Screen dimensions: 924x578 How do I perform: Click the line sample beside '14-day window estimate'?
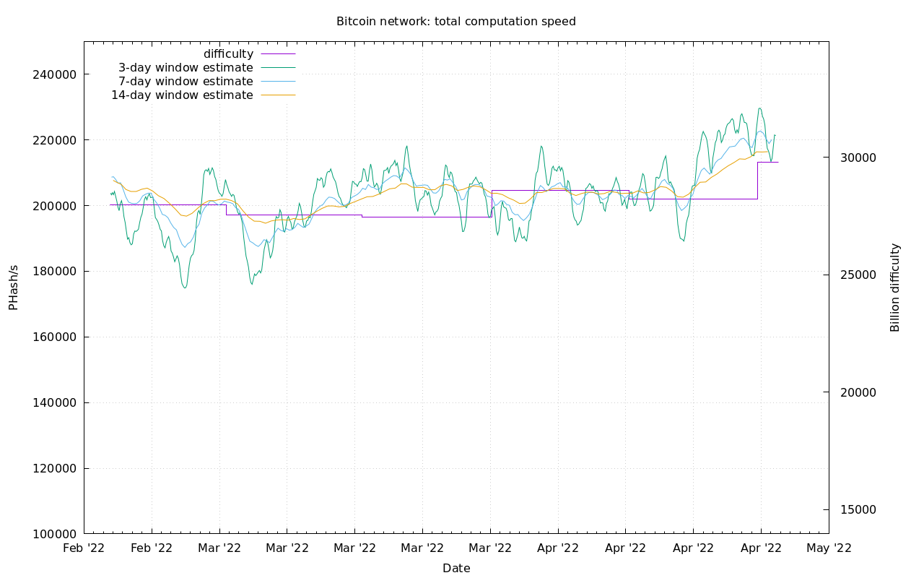(x=278, y=95)
